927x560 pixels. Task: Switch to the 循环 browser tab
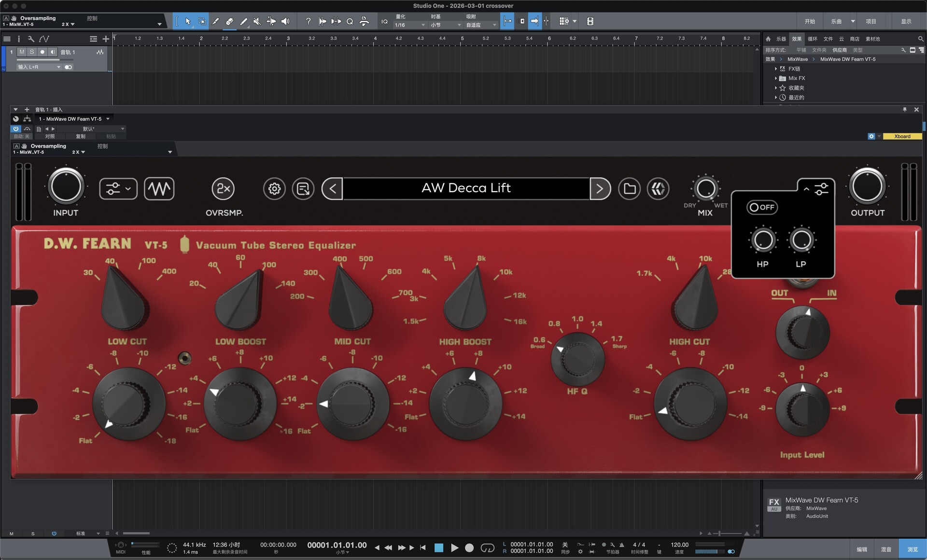coord(813,39)
